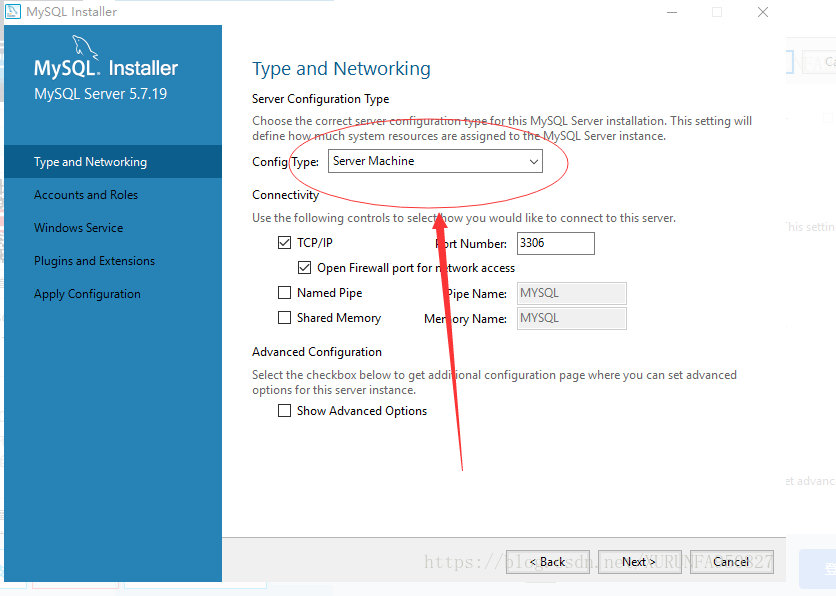Enable the Named Pipe checkbox
The height and width of the screenshot is (596, 836).
(285, 293)
